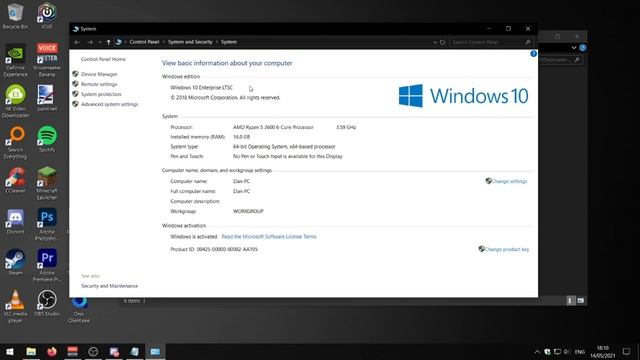Go up one level arrow
640x360 pixels.
tap(109, 42)
